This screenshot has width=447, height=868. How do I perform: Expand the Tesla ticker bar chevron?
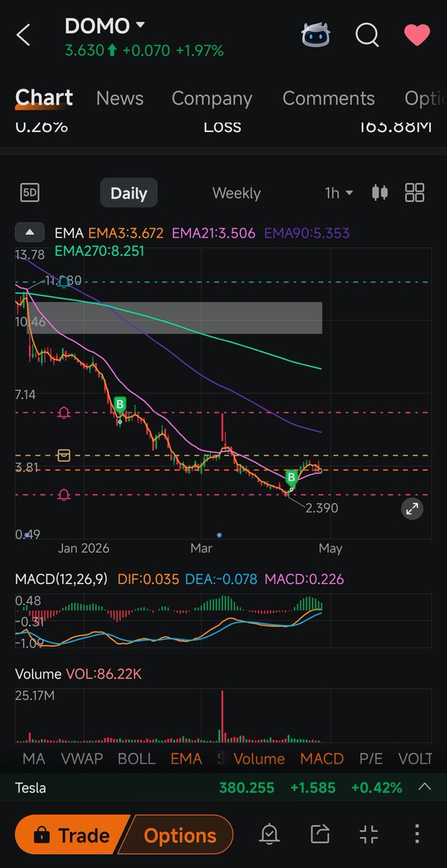[x=425, y=787]
